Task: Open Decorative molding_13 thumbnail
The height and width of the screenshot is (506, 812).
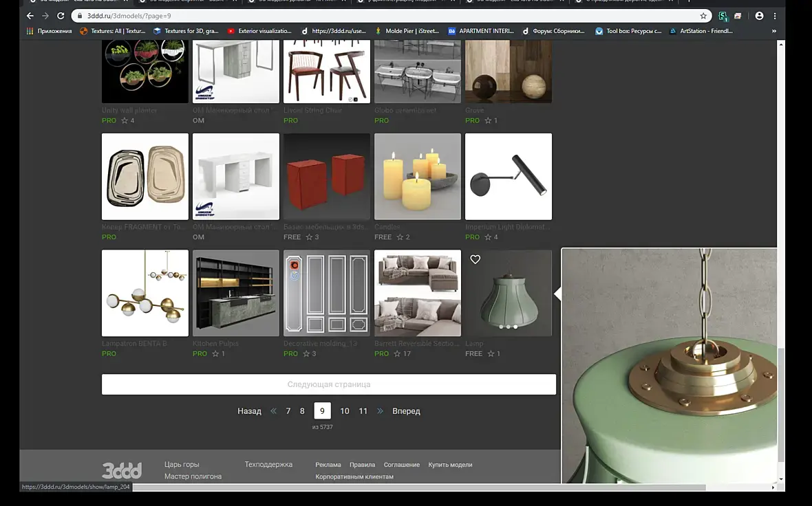Action: (327, 294)
